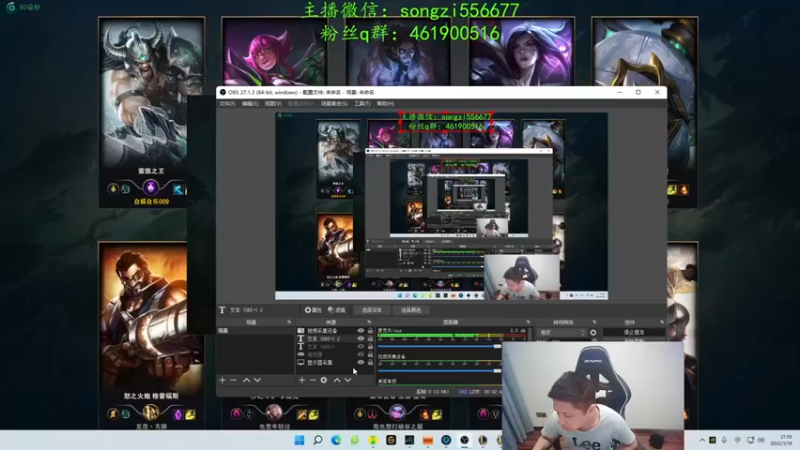Switch to OBS Studio on the taskbar
The width and height of the screenshot is (800, 450).
[x=464, y=440]
